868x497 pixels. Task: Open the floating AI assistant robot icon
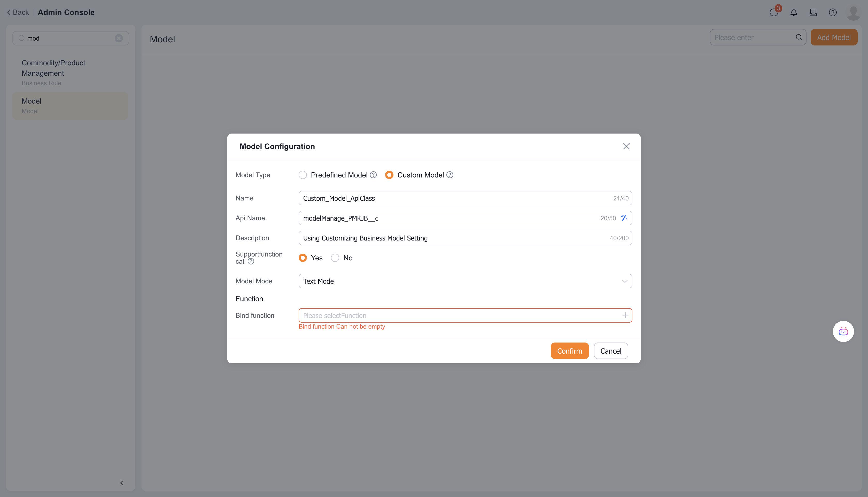pyautogui.click(x=843, y=331)
